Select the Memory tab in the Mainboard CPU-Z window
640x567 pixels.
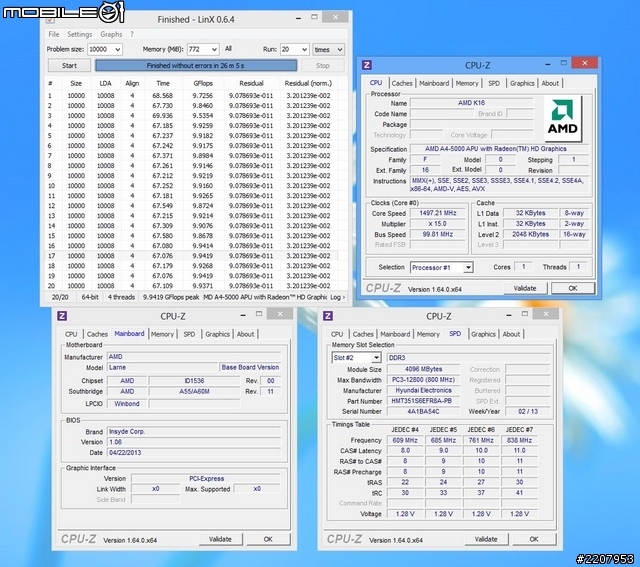point(162,334)
